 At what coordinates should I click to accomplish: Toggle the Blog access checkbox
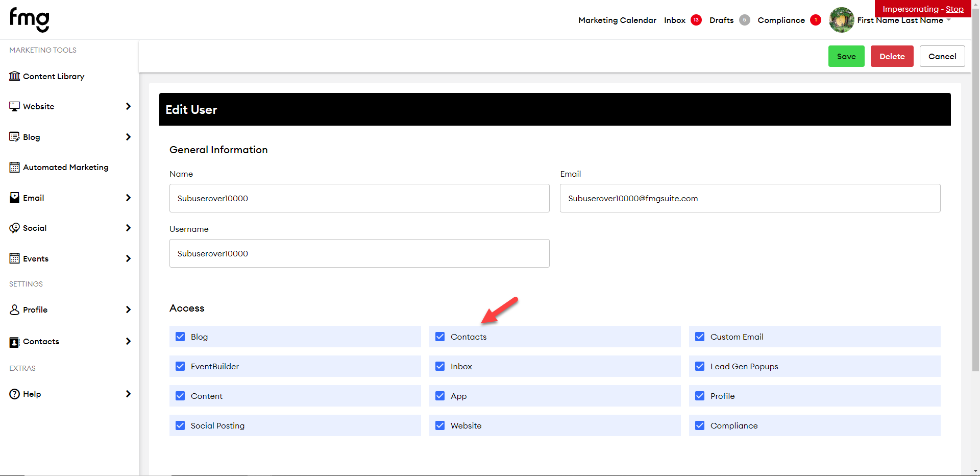[x=180, y=337]
